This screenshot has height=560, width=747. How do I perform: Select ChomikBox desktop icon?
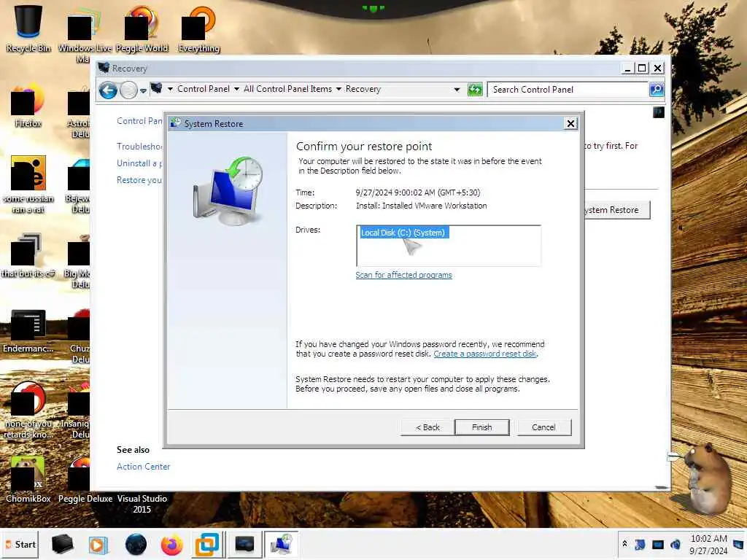28,480
